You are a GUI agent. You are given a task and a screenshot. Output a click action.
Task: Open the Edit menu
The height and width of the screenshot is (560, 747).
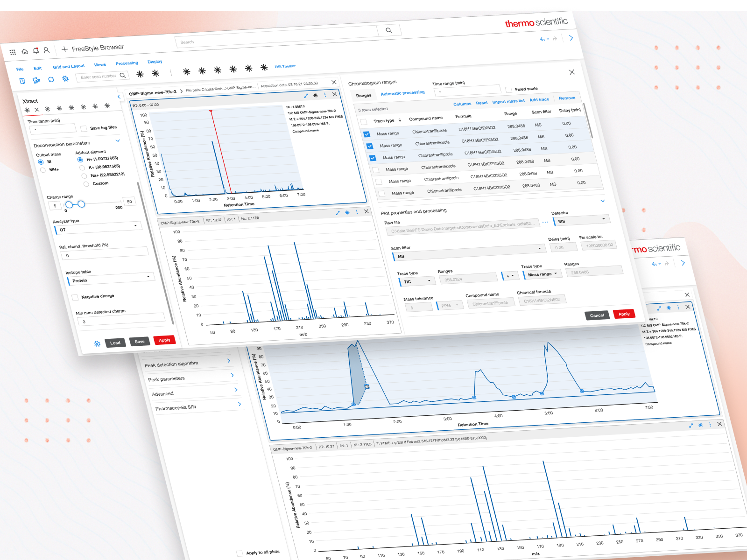[38, 68]
